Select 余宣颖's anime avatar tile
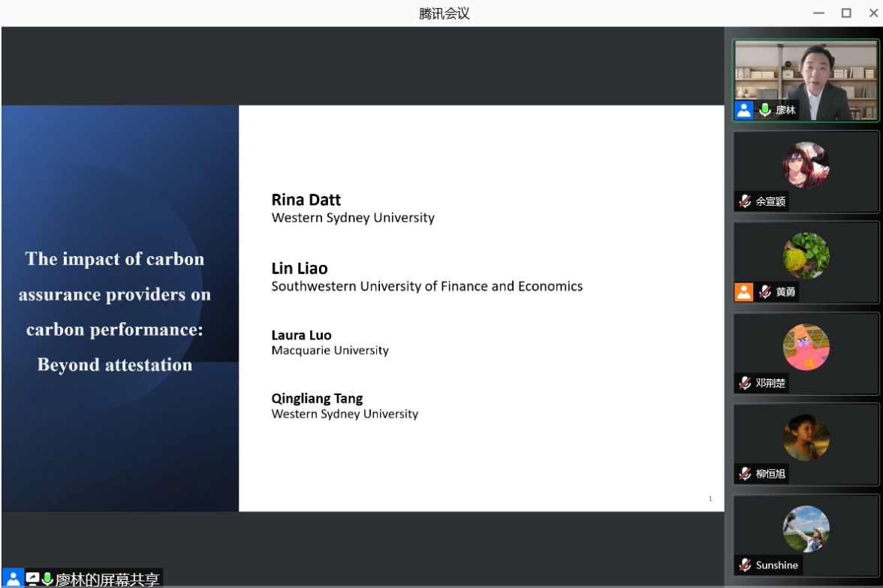This screenshot has height=588, width=883. [x=806, y=165]
